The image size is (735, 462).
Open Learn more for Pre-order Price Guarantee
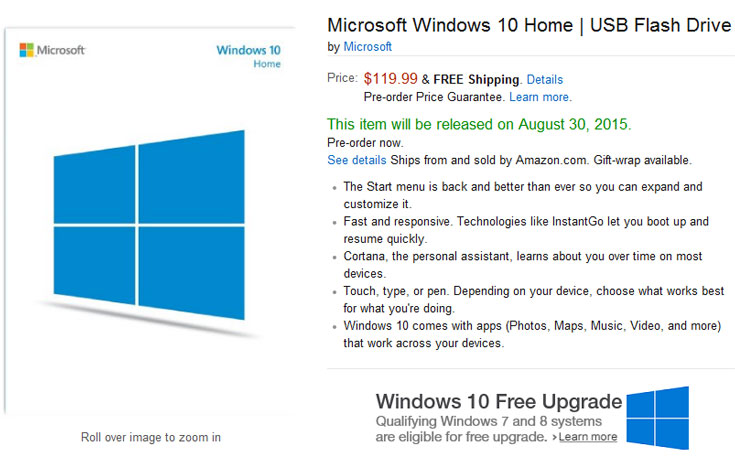click(x=540, y=97)
